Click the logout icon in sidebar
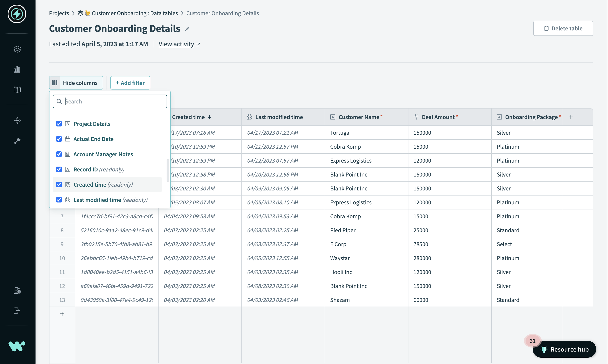Viewport: 608px width, 364px height. point(17,311)
